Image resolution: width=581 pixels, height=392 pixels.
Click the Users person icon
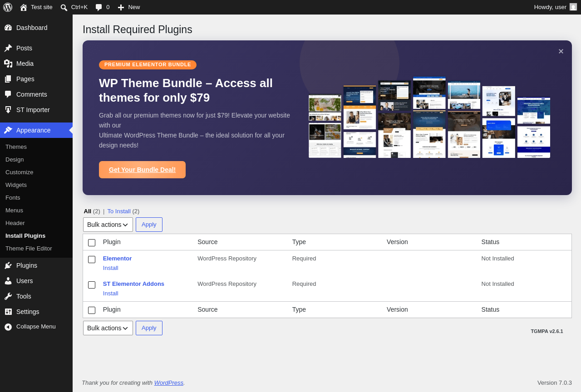(x=8, y=281)
